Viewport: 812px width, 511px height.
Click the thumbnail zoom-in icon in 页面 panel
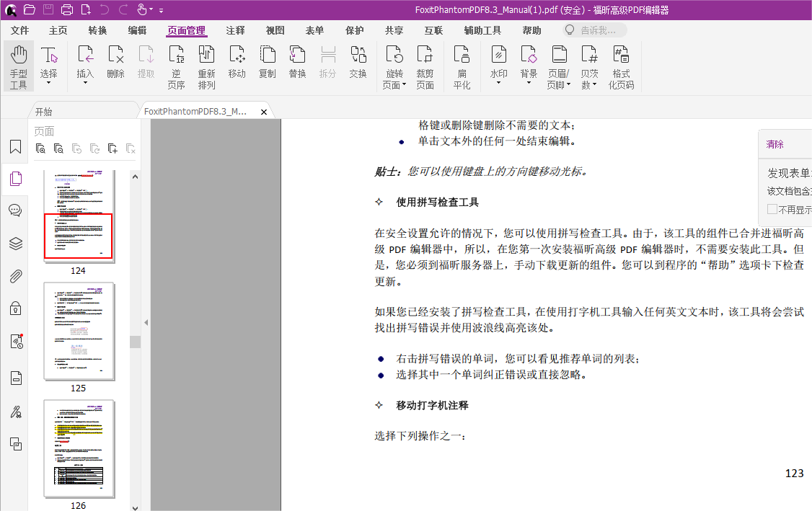(x=40, y=148)
